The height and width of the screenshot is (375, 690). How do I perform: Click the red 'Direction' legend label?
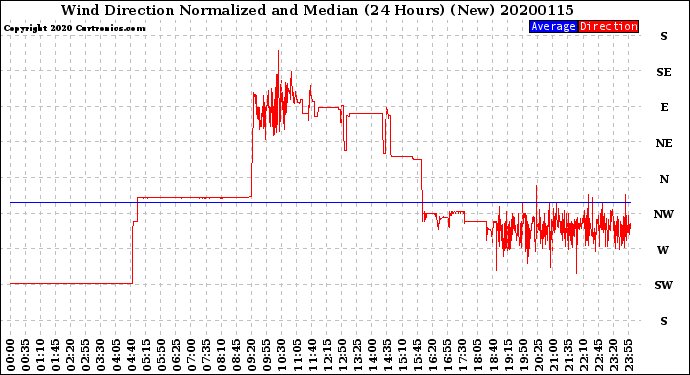tap(608, 26)
